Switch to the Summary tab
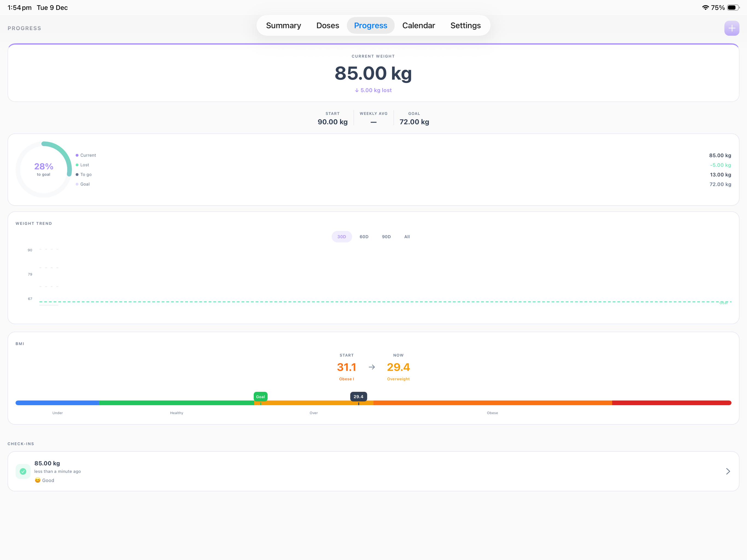This screenshot has width=747, height=560. (x=283, y=26)
